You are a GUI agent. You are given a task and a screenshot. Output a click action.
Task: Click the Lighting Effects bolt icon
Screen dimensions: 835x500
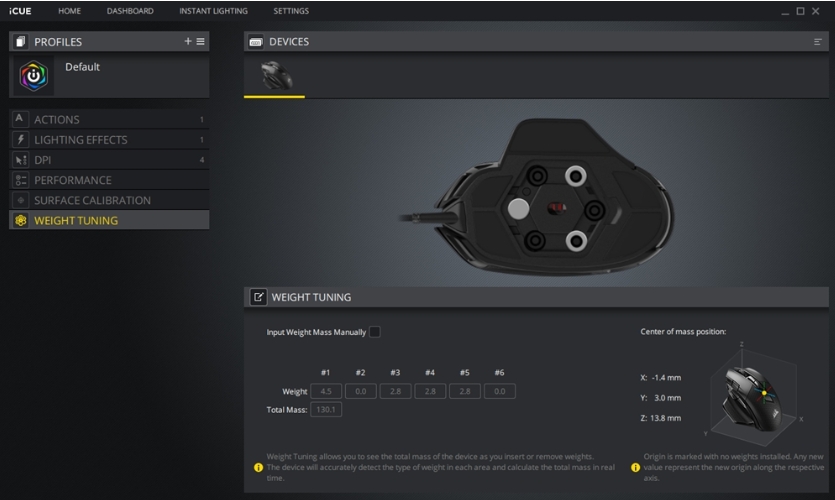pyautogui.click(x=20, y=140)
